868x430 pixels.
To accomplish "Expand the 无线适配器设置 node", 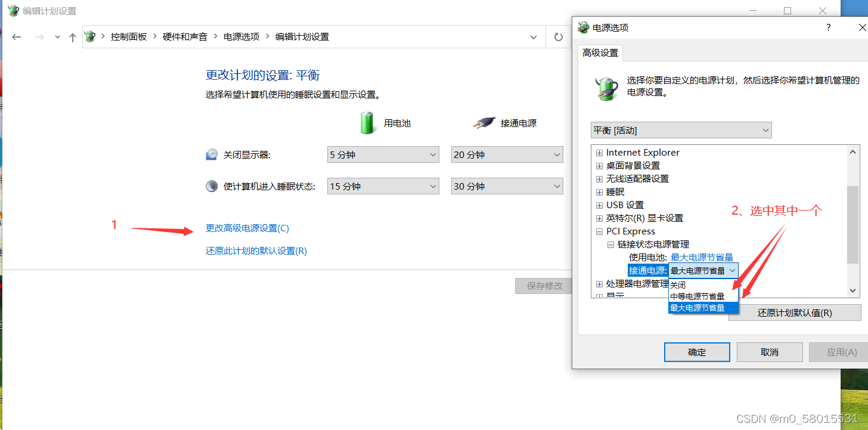I will coord(600,179).
